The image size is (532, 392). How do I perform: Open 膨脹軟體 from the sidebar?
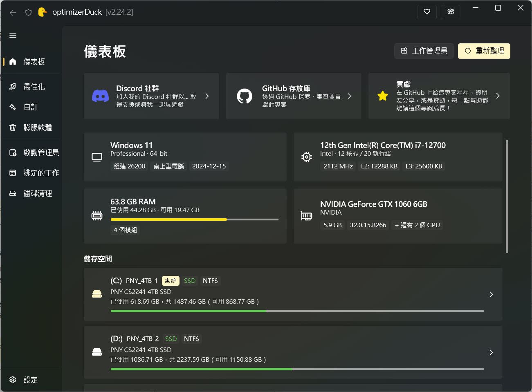[32, 128]
